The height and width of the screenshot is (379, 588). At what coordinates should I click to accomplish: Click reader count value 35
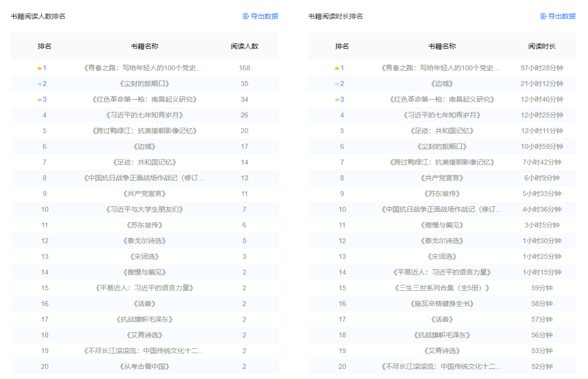244,84
